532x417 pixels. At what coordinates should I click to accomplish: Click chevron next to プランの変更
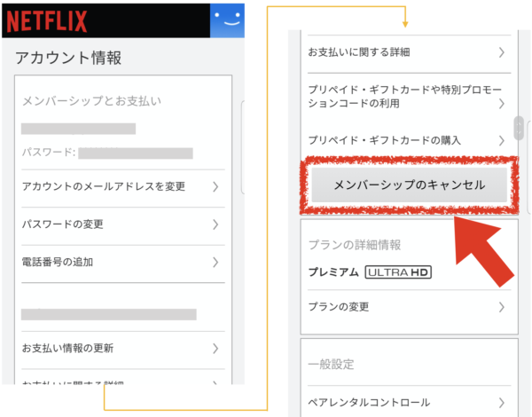(502, 307)
